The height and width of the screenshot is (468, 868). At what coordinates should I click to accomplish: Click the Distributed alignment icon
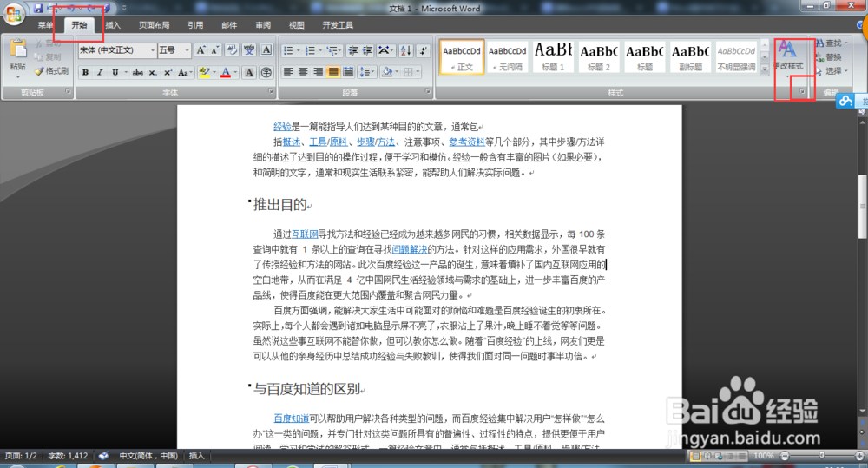(348, 72)
